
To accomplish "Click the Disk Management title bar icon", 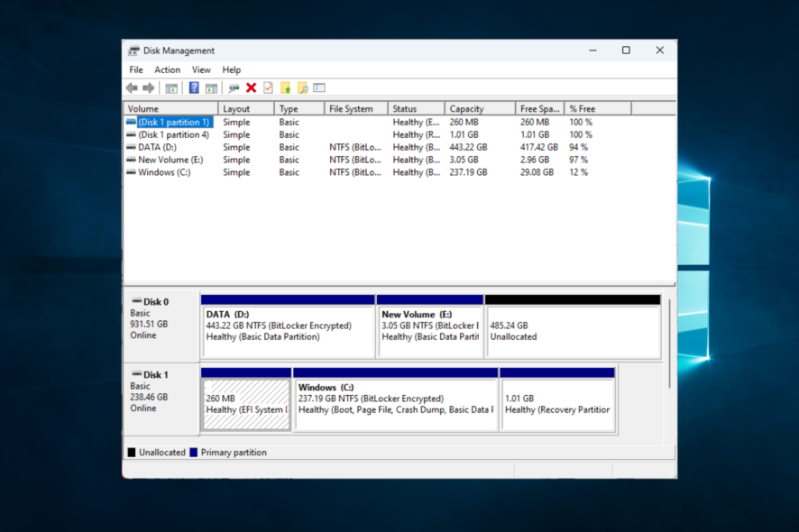I will [133, 50].
